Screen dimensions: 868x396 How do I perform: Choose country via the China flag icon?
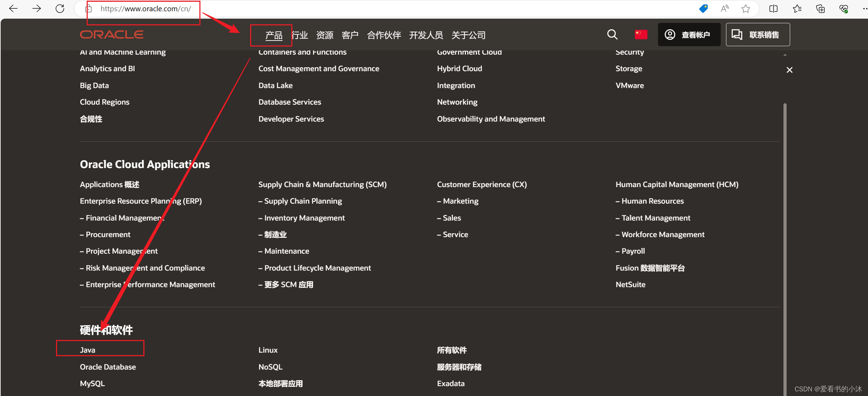[641, 35]
